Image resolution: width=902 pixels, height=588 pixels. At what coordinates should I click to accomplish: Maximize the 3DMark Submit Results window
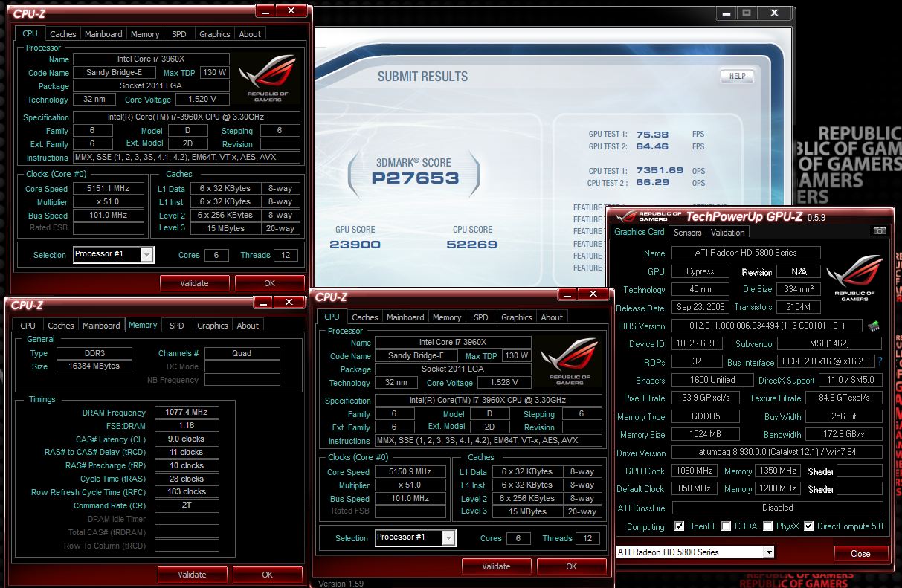[746, 13]
